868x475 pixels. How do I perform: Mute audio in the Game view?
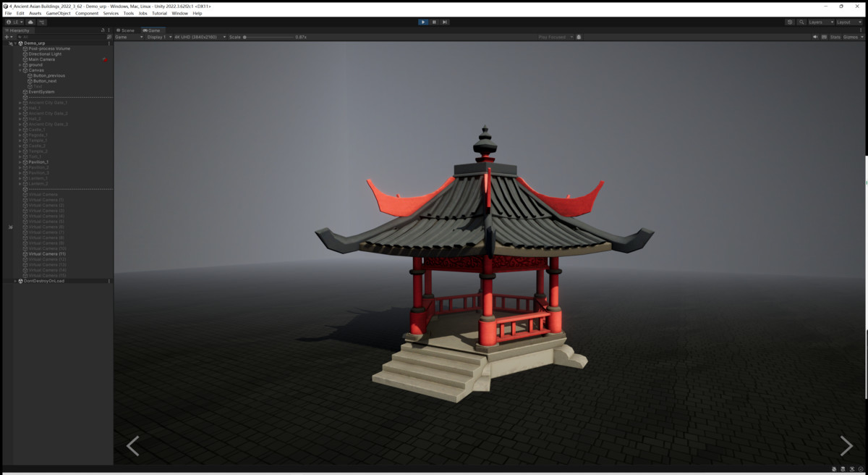(x=815, y=37)
